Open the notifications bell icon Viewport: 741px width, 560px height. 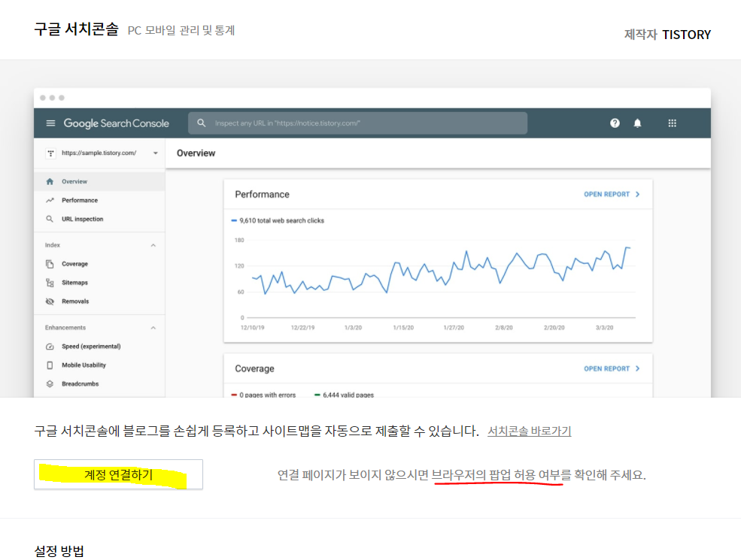pyautogui.click(x=637, y=123)
